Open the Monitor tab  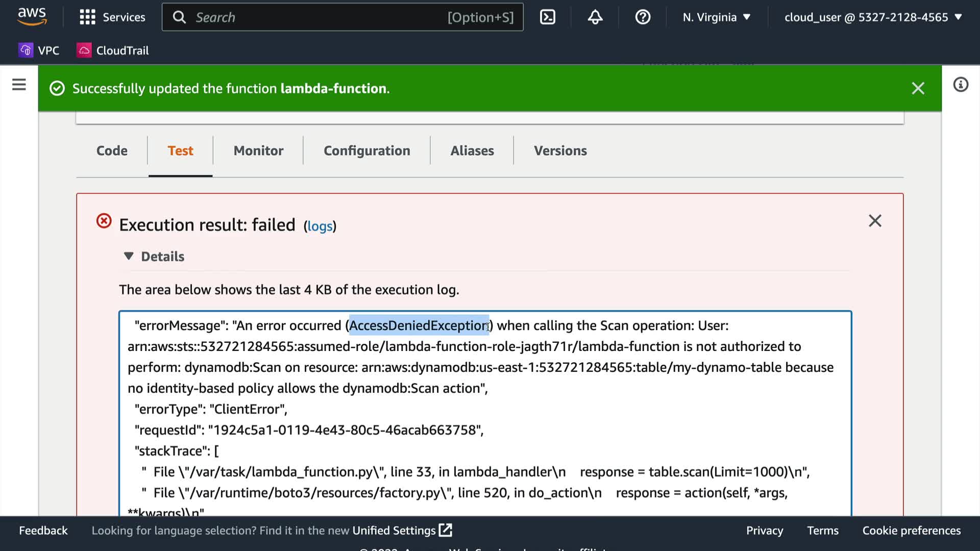pos(258,151)
